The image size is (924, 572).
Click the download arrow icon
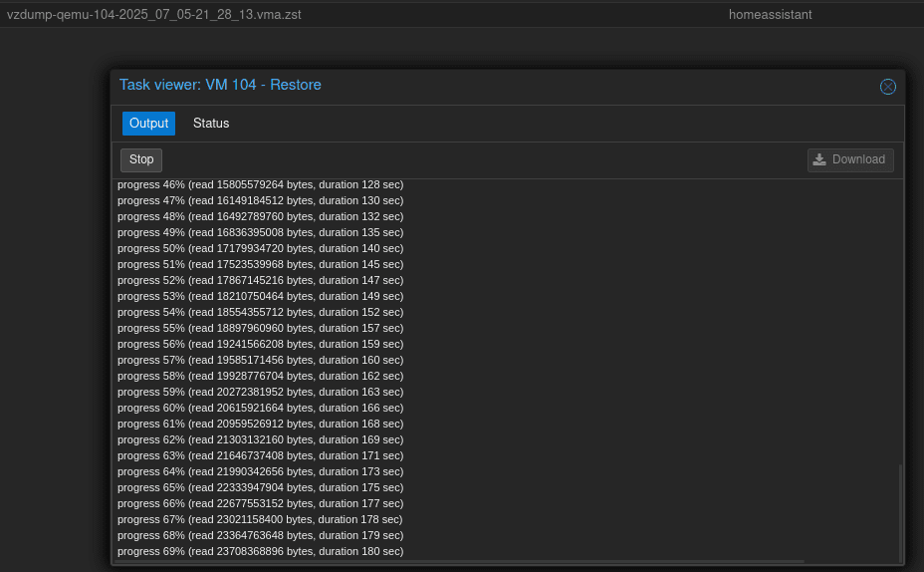coord(819,159)
